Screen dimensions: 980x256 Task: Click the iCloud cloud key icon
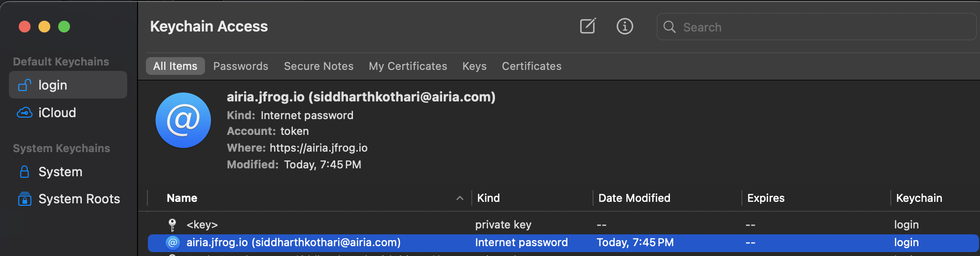click(25, 113)
